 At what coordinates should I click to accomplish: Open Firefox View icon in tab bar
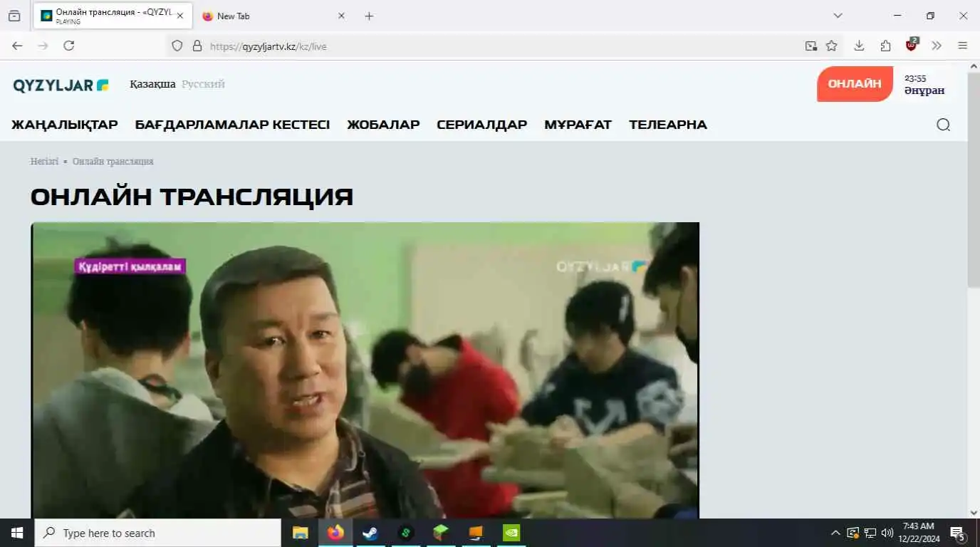click(14, 16)
